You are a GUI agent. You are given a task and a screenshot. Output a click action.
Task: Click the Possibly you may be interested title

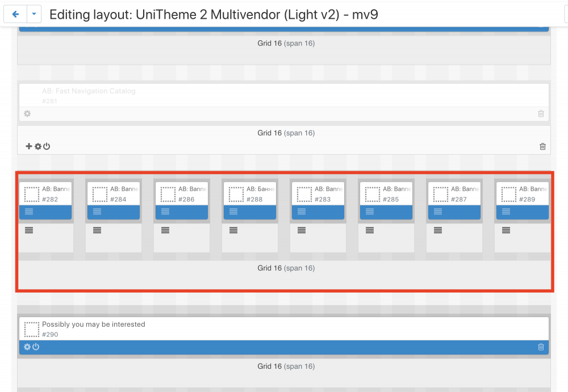point(93,324)
